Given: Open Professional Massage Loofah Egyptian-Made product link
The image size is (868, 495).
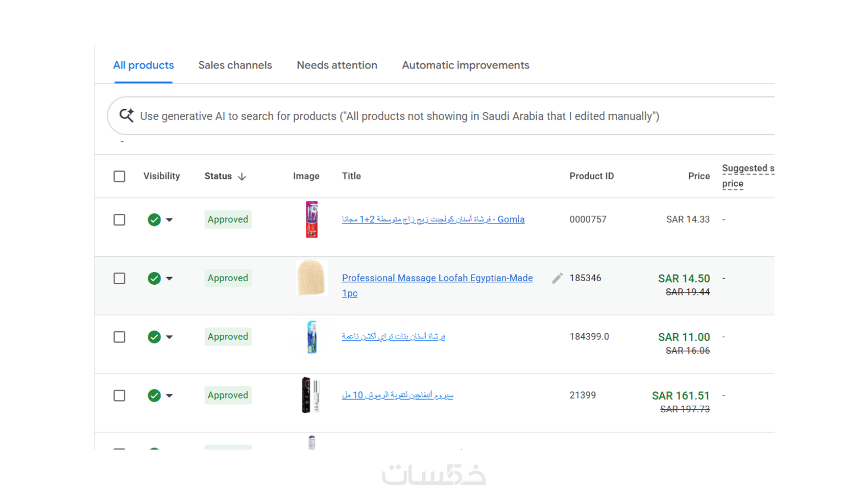Looking at the screenshot, I should point(437,278).
